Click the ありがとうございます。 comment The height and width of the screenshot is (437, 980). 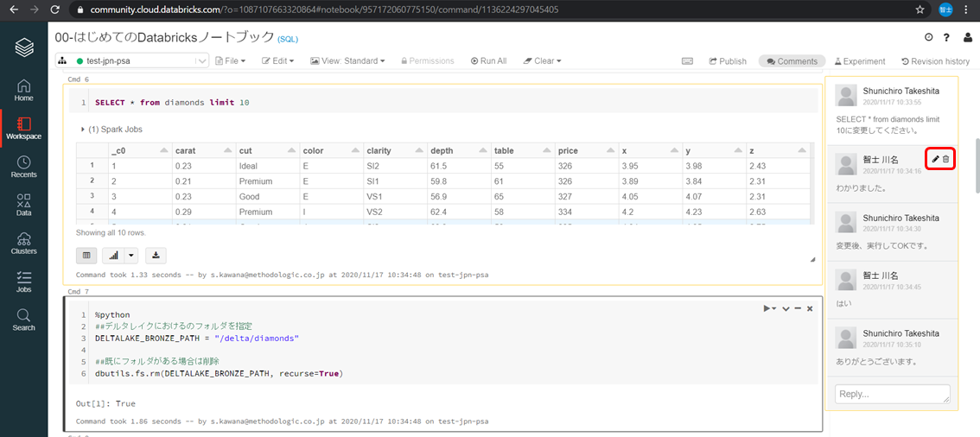[875, 362]
